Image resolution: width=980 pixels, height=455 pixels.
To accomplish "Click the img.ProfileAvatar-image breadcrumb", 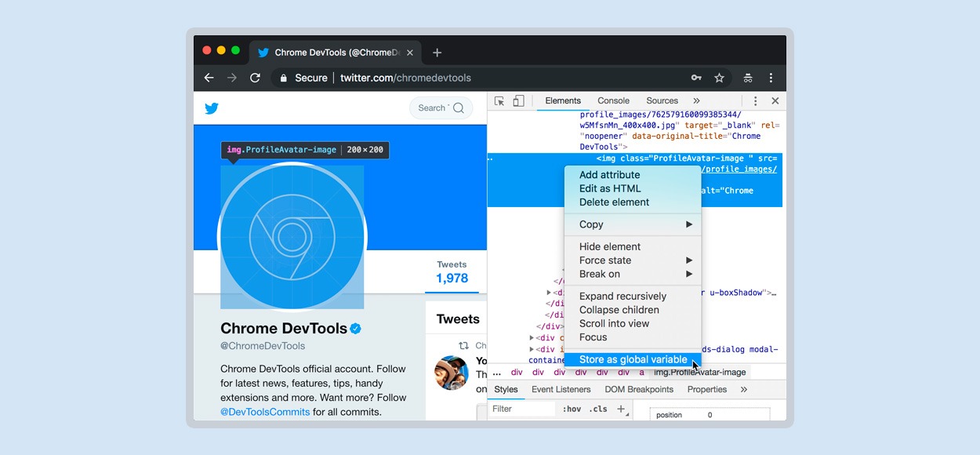I will [700, 373].
